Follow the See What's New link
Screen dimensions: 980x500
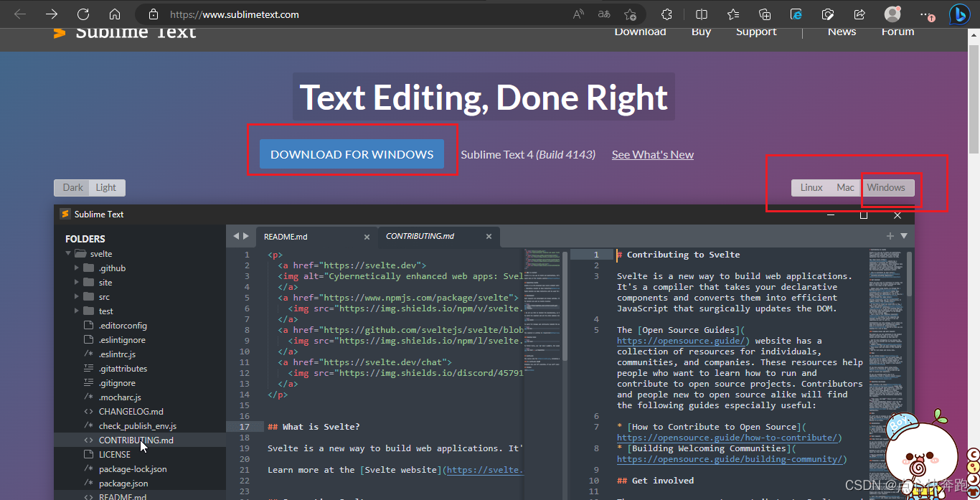click(x=653, y=154)
